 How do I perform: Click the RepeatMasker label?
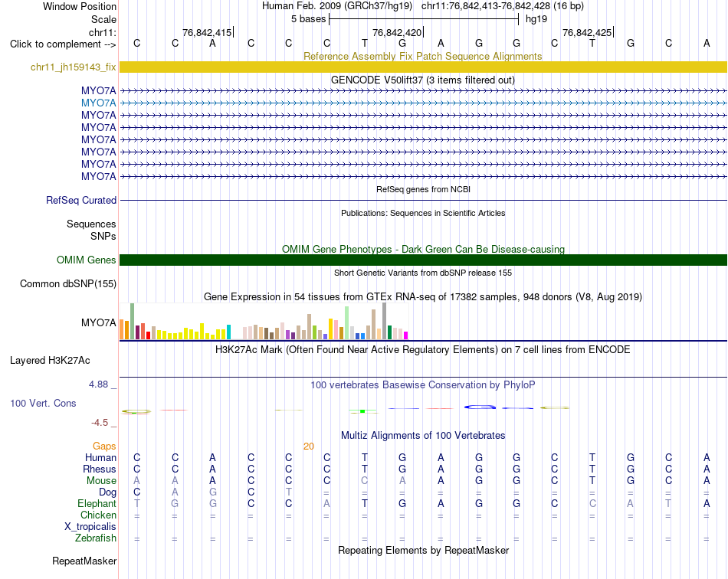click(x=84, y=561)
